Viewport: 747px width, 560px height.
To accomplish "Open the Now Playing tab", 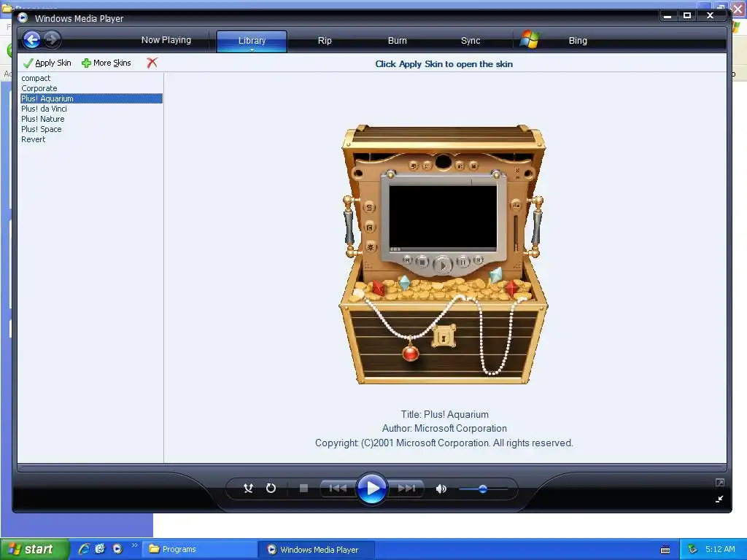I will (166, 40).
